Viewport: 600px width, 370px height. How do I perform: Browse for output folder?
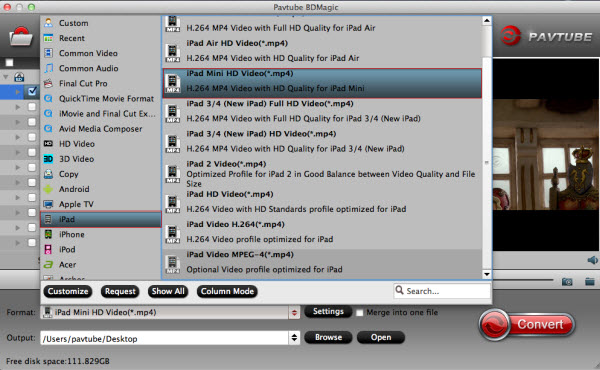(x=328, y=337)
